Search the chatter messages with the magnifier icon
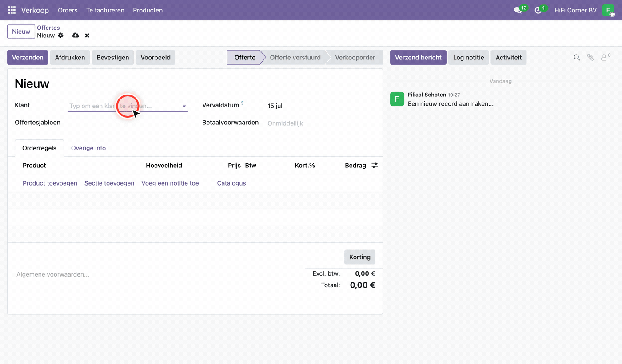 point(577,57)
